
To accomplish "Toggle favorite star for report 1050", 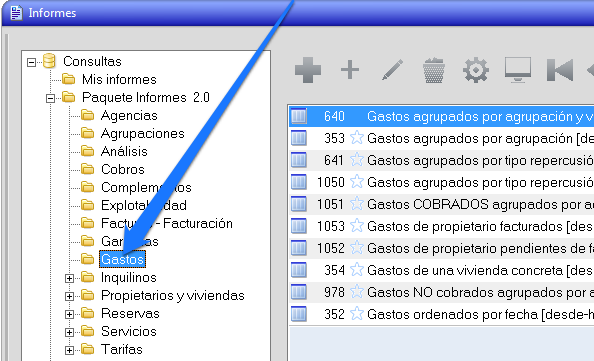I will coord(356,182).
